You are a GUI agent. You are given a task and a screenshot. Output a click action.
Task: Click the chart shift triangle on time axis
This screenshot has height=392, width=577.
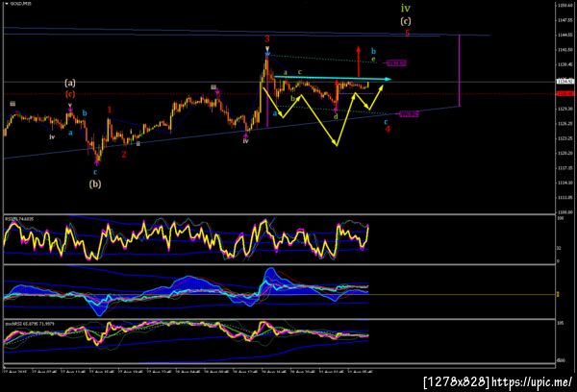(x=5, y=367)
